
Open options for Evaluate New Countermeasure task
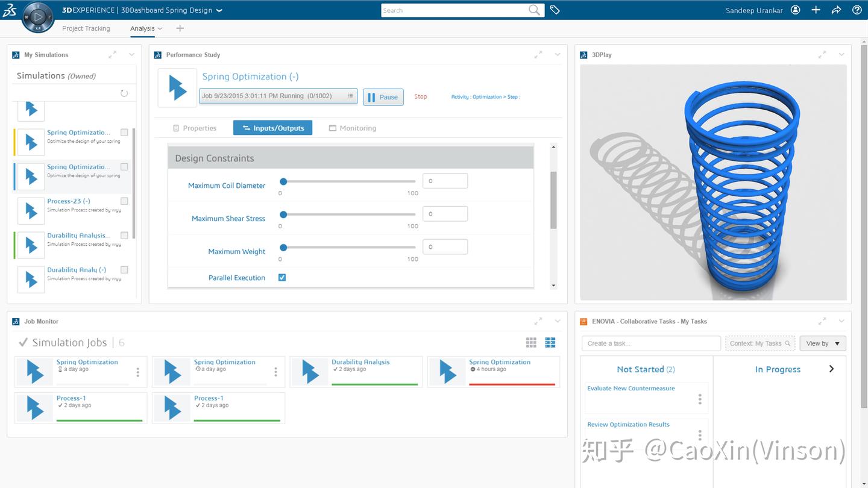(x=700, y=399)
